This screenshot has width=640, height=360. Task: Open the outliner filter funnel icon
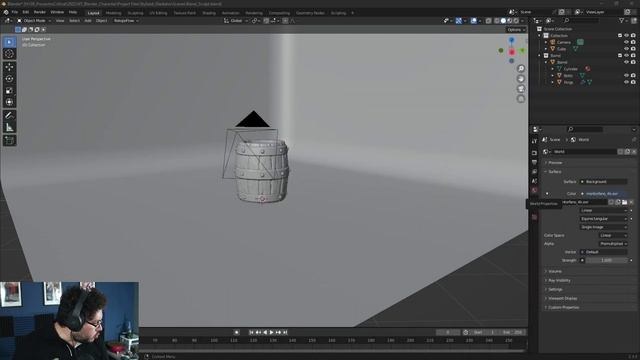(622, 20)
